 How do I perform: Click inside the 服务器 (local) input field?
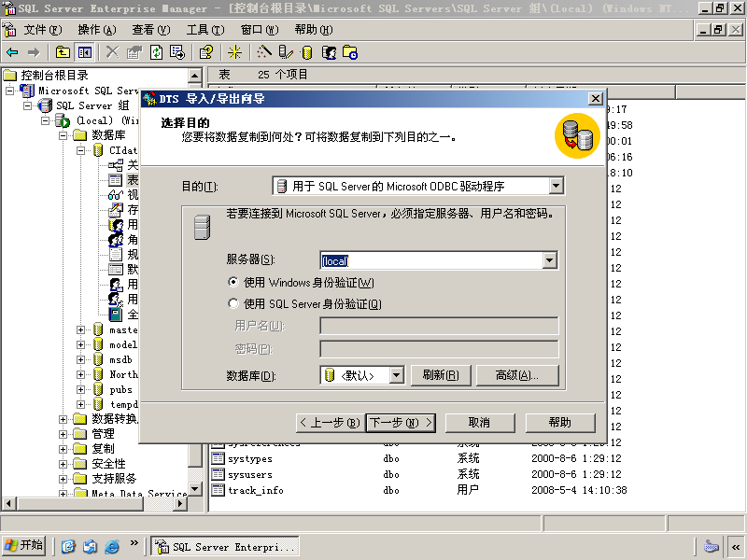431,260
